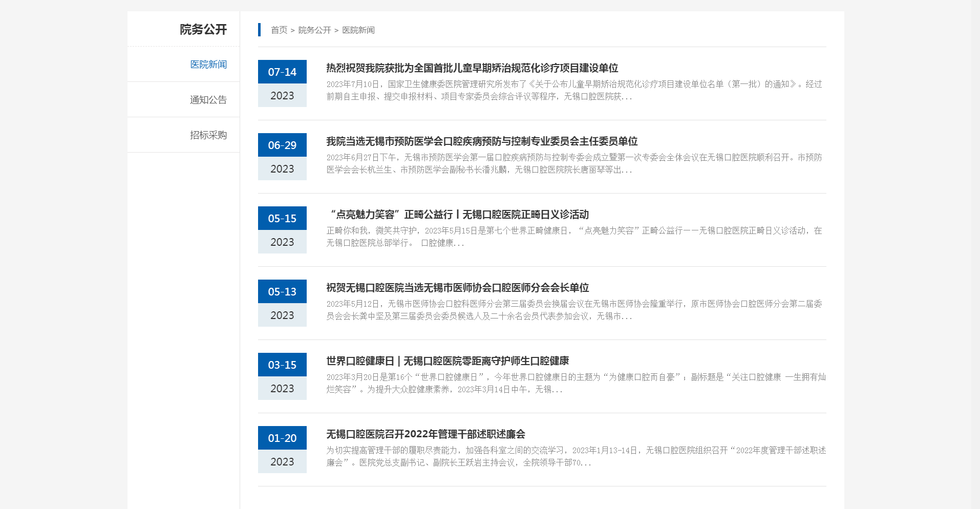980x509 pixels.
Task: Click 院务公开 breadcrumb link
Action: coord(314,30)
